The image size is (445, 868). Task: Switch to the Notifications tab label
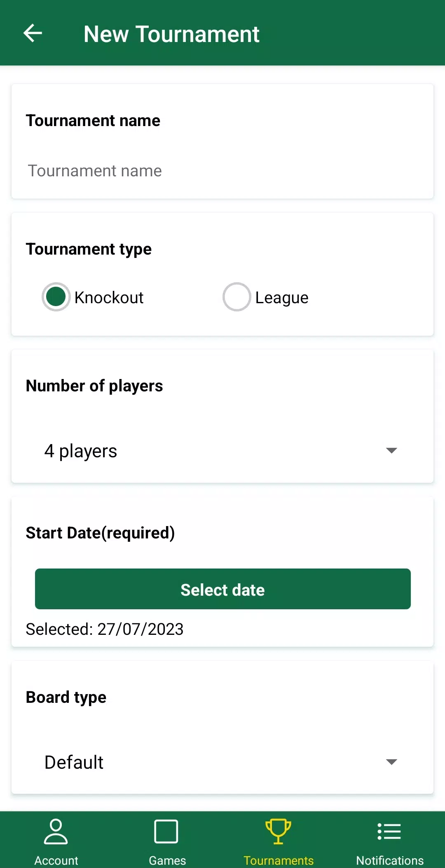click(390, 861)
